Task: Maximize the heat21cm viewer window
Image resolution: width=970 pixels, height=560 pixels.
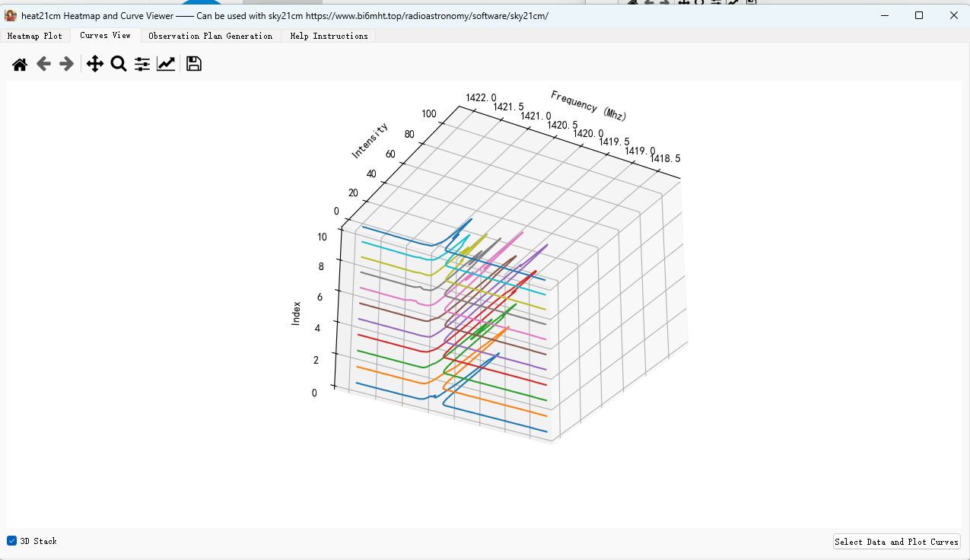Action: point(918,15)
